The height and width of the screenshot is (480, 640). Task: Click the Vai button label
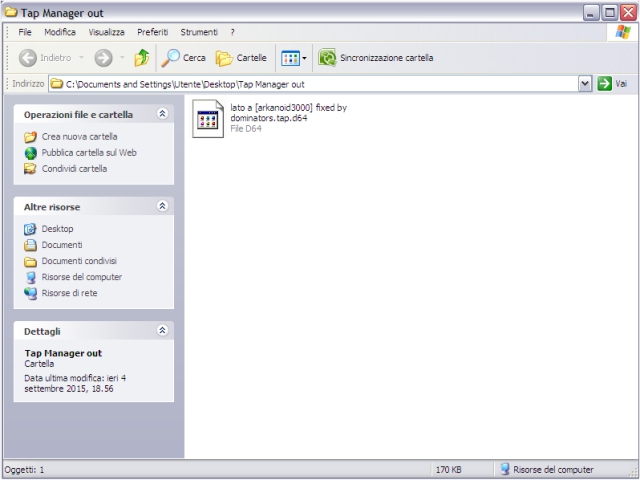[x=621, y=84]
